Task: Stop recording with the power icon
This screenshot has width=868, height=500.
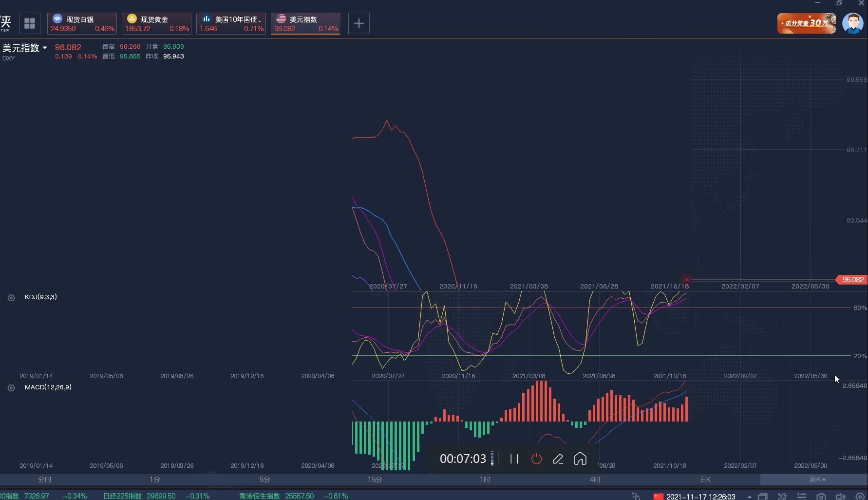Action: click(x=536, y=459)
